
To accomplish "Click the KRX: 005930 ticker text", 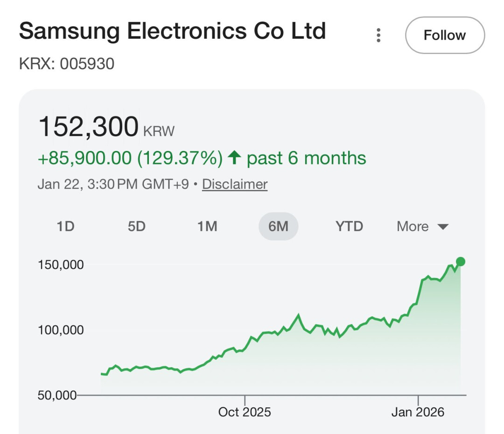I will 67,64.
